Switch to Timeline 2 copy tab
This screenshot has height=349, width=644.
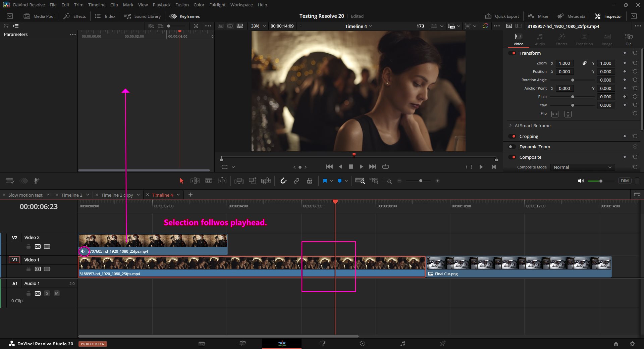(x=117, y=195)
